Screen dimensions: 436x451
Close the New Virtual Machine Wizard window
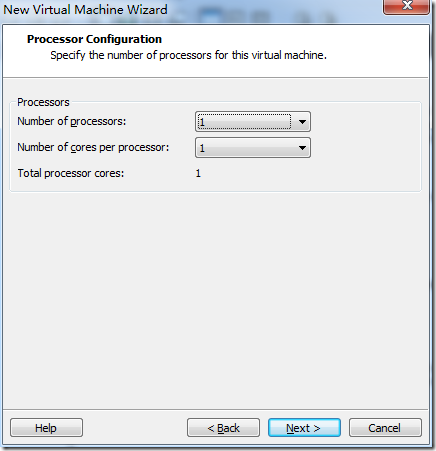pyautogui.click(x=406, y=6)
